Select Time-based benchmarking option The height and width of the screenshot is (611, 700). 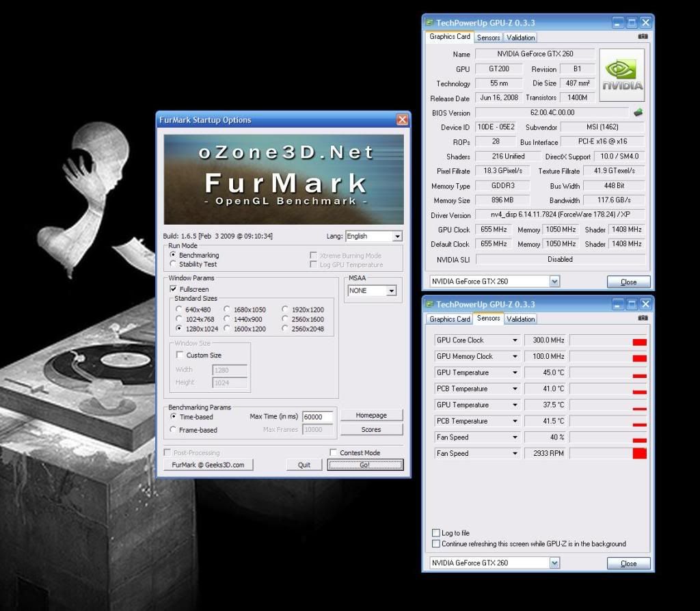173,416
